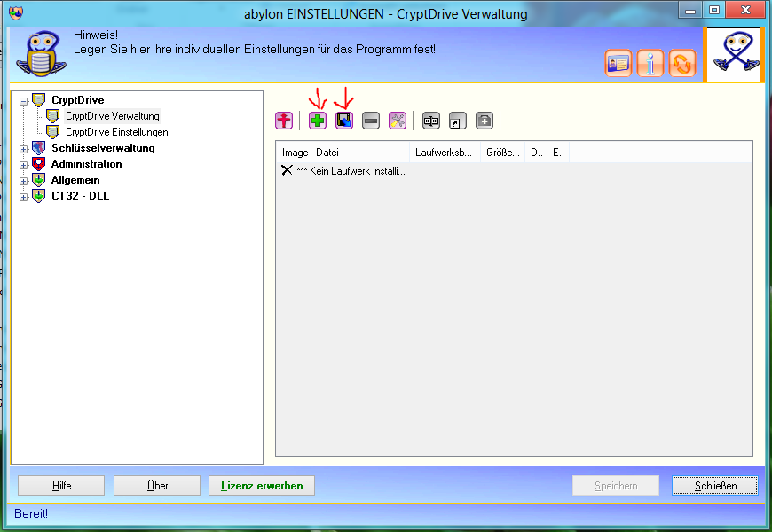Click the 'Bereit!' status bar text
The height and width of the screenshot is (532, 772).
(x=31, y=513)
